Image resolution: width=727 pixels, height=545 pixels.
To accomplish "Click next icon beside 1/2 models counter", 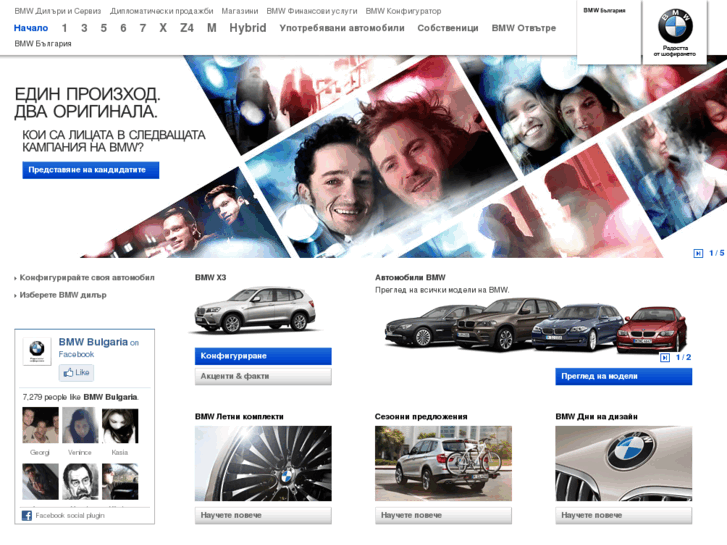I will [664, 358].
